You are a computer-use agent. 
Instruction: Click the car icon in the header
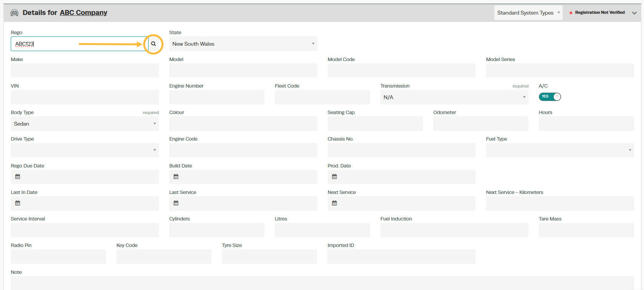pyautogui.click(x=14, y=13)
